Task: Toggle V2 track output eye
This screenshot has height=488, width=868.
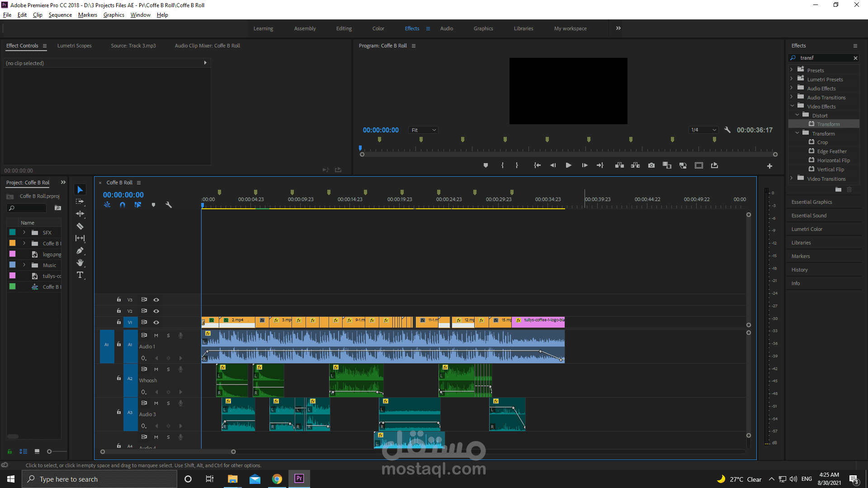Action: [156, 311]
